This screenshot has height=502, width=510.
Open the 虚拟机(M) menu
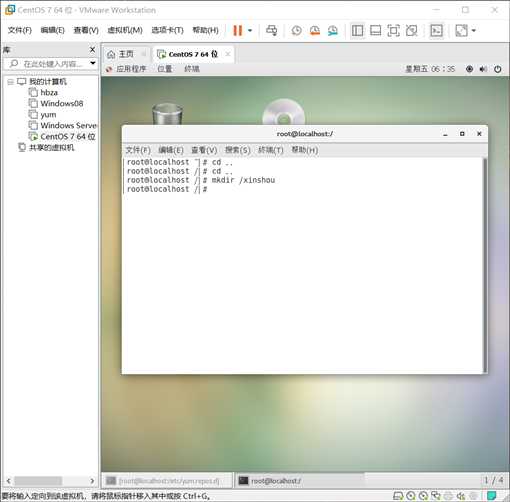pos(125,30)
